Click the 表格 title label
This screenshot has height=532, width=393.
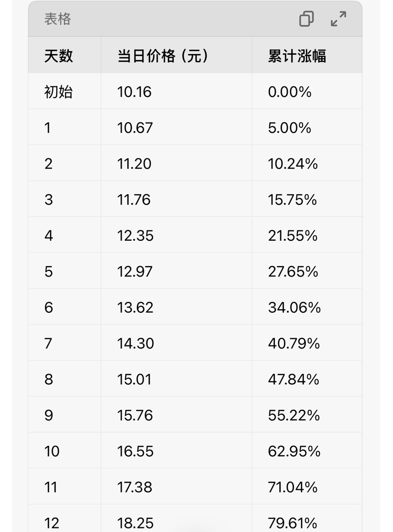coord(57,19)
